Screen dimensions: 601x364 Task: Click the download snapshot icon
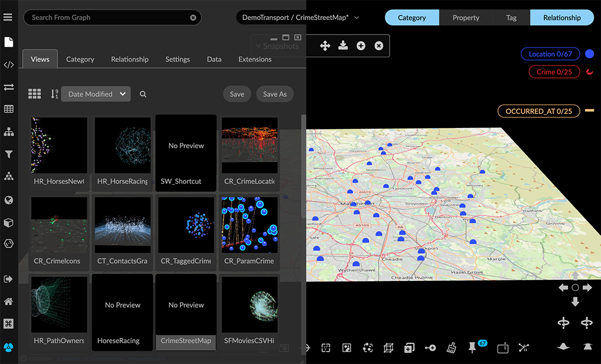point(343,46)
